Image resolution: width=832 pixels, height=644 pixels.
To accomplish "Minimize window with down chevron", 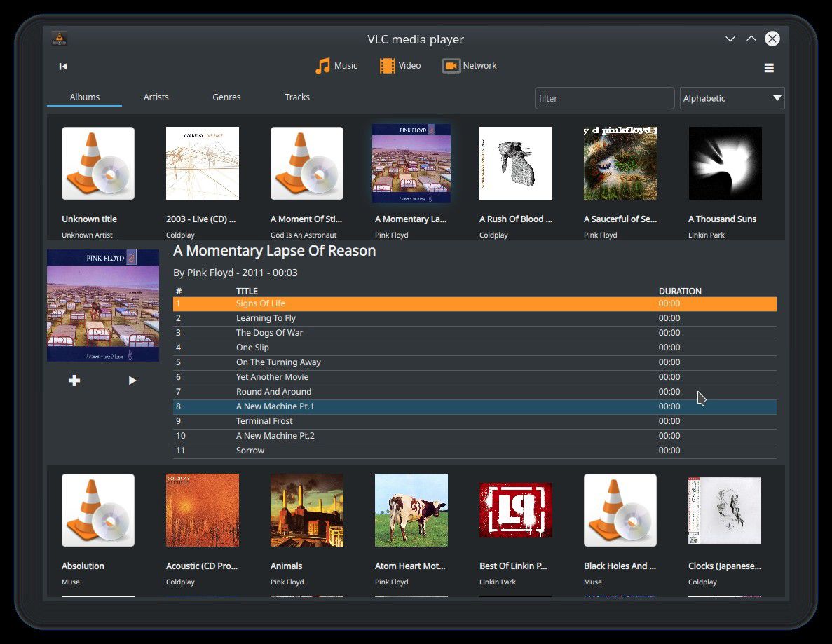I will (x=730, y=39).
